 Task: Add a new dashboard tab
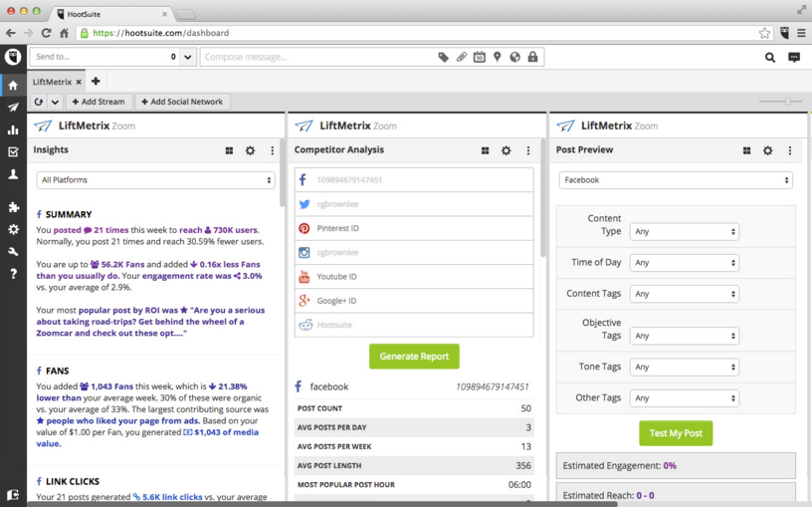tap(96, 81)
